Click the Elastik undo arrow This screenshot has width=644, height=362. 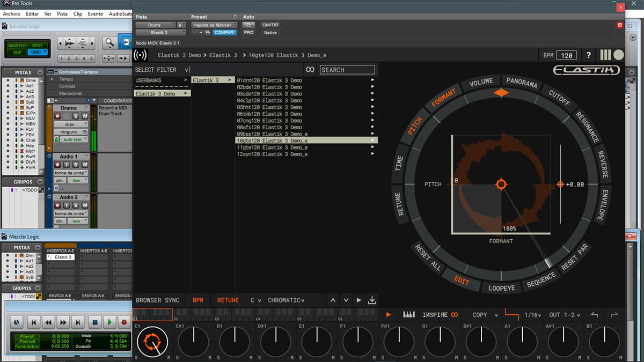point(594,315)
